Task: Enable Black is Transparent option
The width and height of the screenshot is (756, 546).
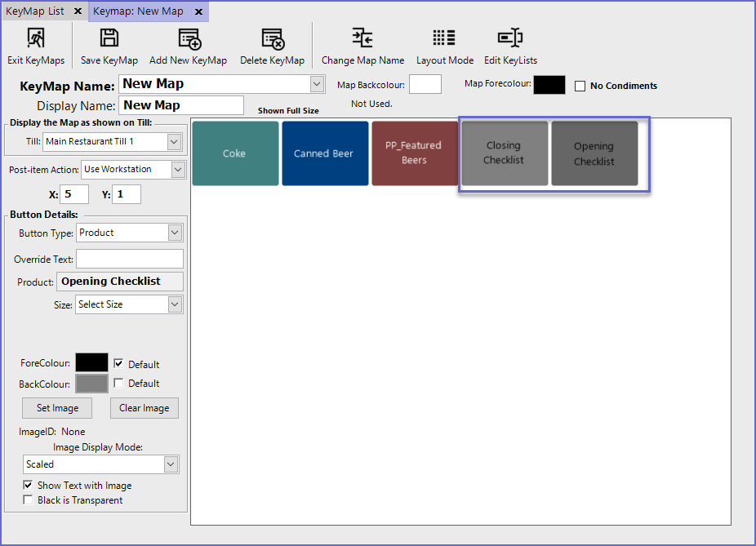Action: click(x=29, y=500)
